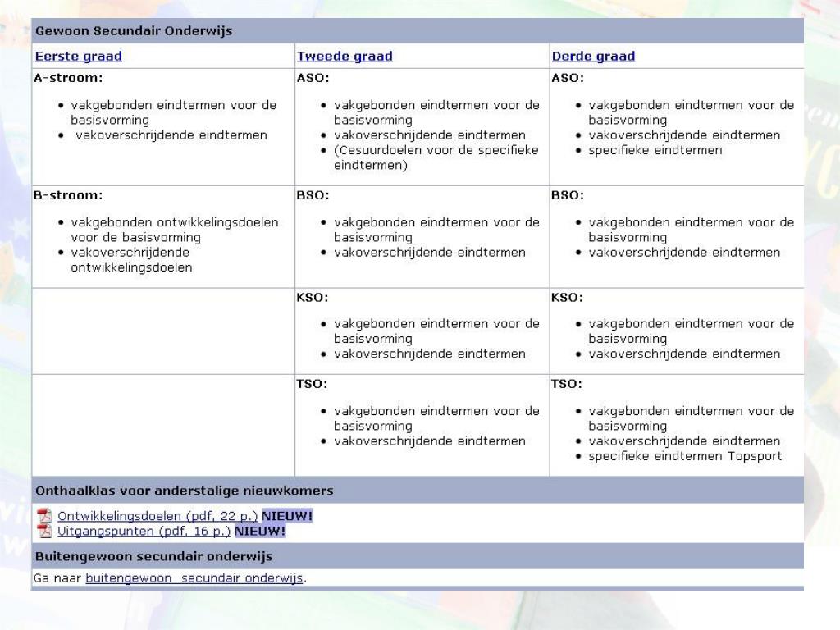840x630 pixels.
Task: Click vakoverschrijdende eindtermen in Derde graad BSO
Action: [684, 253]
